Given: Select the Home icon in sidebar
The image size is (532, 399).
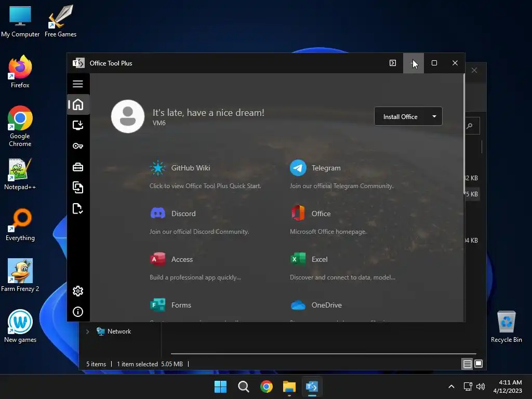Looking at the screenshot, I should (x=78, y=104).
